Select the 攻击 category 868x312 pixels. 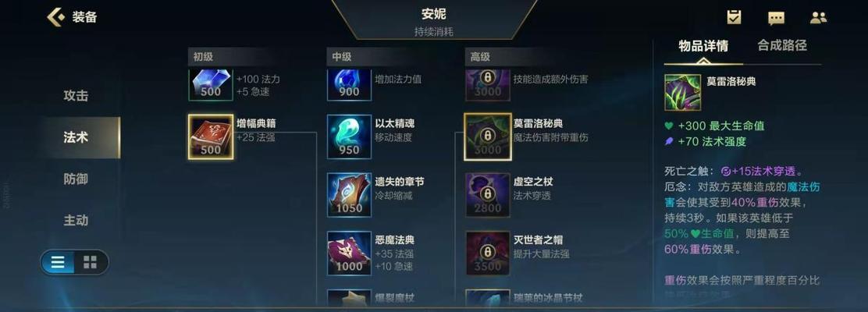pyautogui.click(x=76, y=96)
